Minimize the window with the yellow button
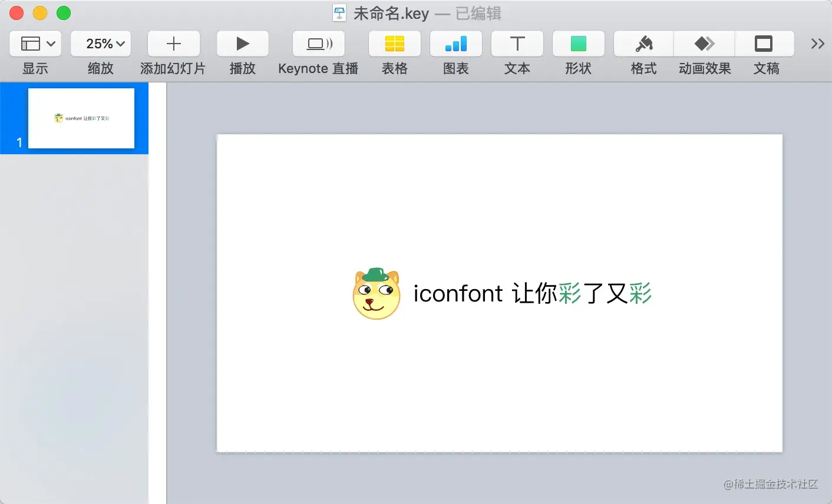This screenshot has width=832, height=504. click(x=40, y=13)
